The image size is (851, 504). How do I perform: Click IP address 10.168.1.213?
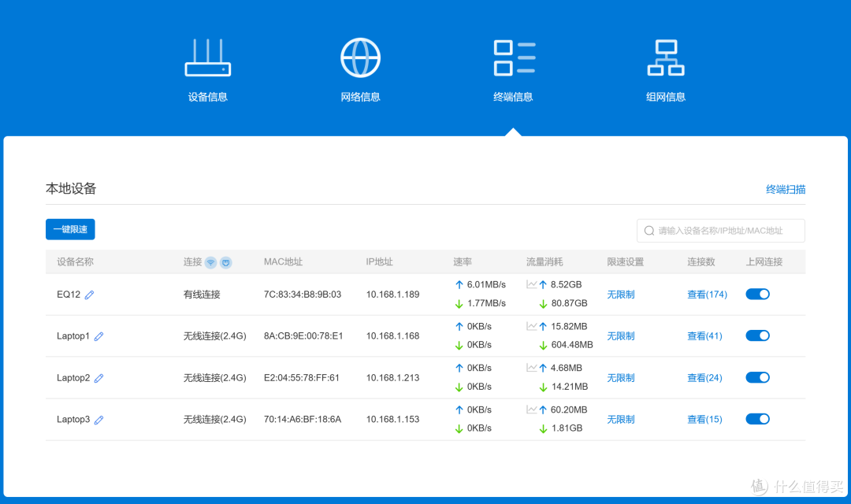(392, 378)
